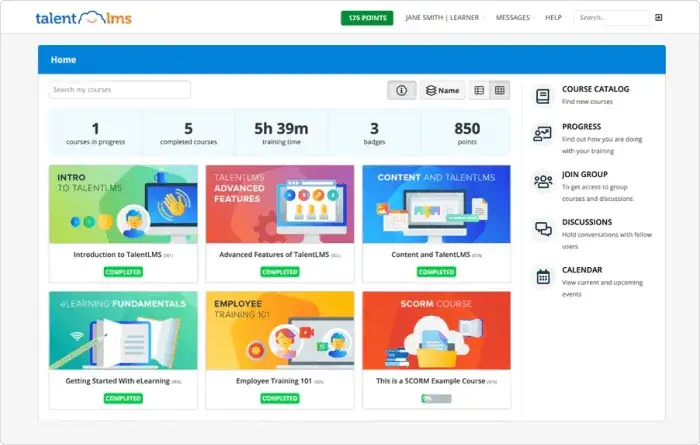Open the Employee Training 101 thumbnail
700x445 pixels.
click(280, 331)
